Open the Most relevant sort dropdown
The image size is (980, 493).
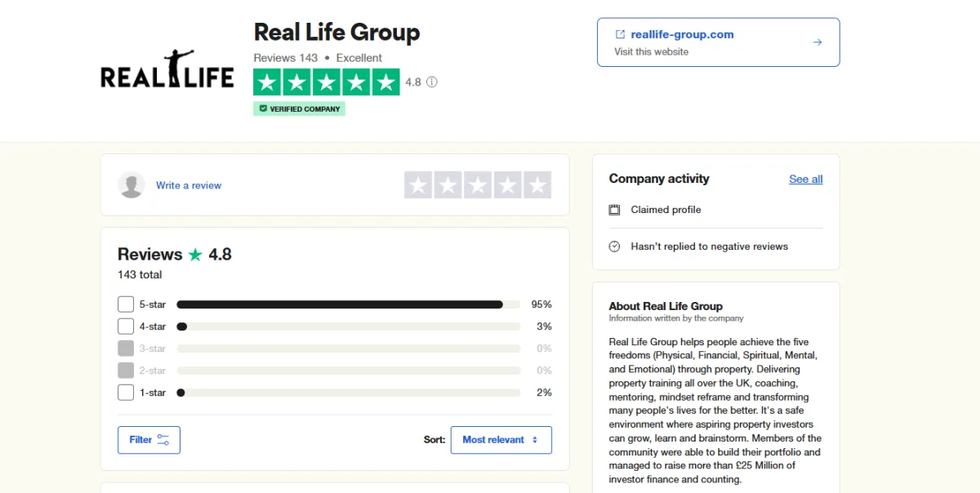pyautogui.click(x=501, y=440)
